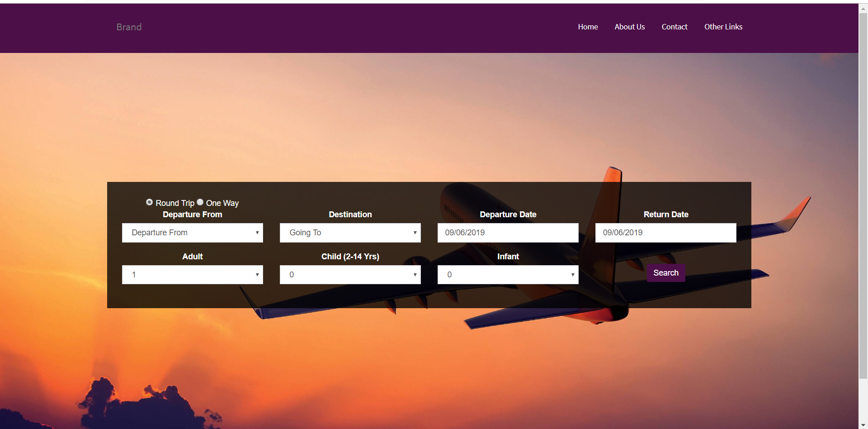Click the Departure Date input field
Viewport: 868px width, 429px height.
pyautogui.click(x=508, y=233)
